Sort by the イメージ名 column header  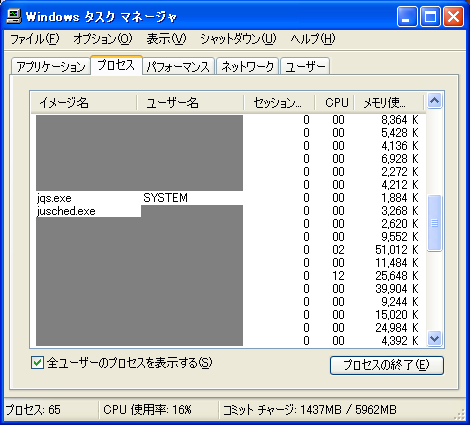pyautogui.click(x=84, y=102)
